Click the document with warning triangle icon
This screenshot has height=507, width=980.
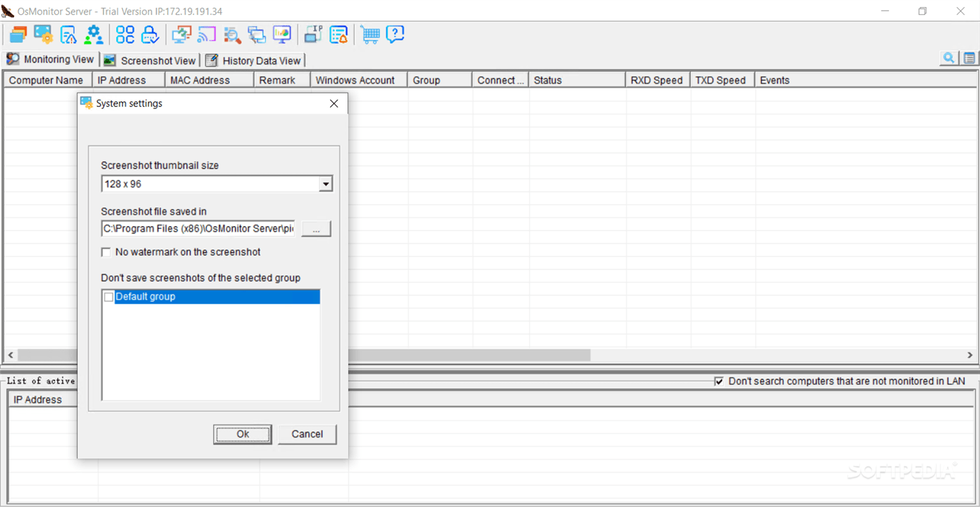pos(69,34)
